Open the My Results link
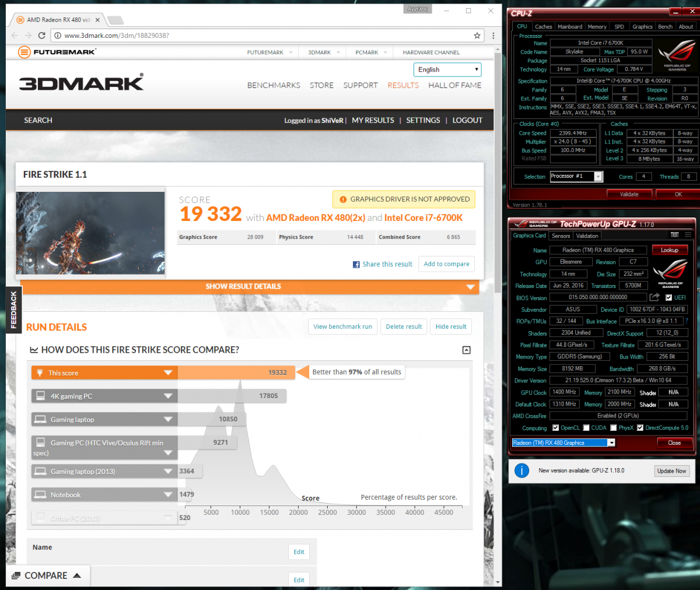700x590 pixels. pyautogui.click(x=373, y=120)
